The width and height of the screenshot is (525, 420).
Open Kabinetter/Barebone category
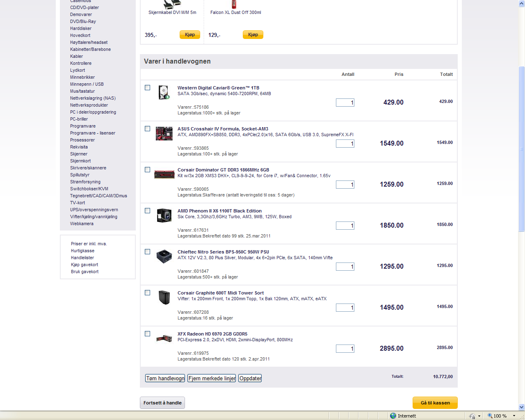[x=90, y=50]
